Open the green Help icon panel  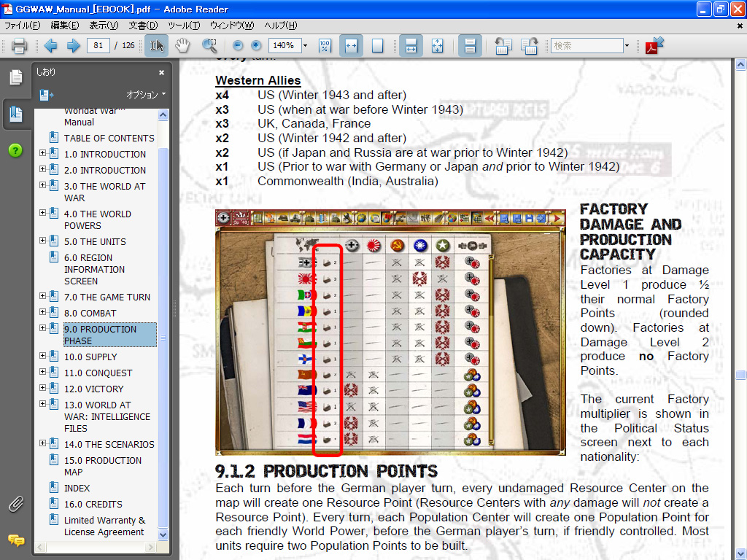click(15, 150)
